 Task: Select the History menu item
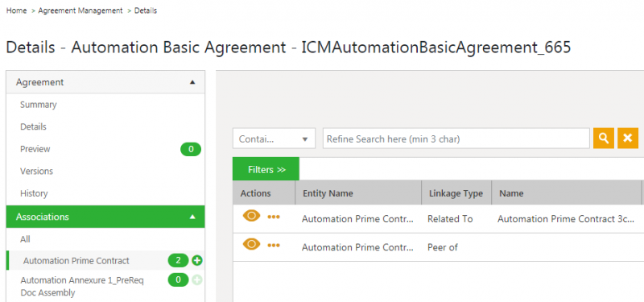point(34,193)
